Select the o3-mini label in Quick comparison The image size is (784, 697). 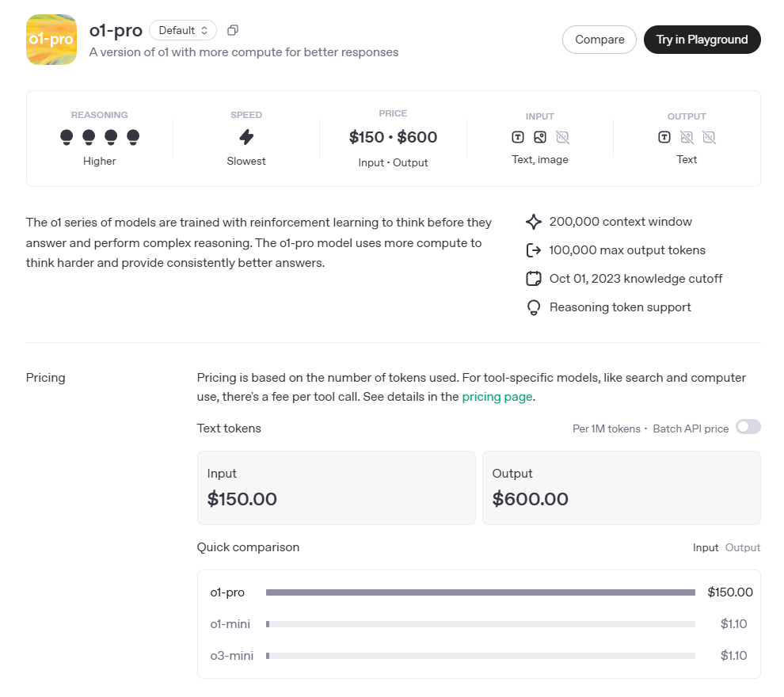click(231, 656)
